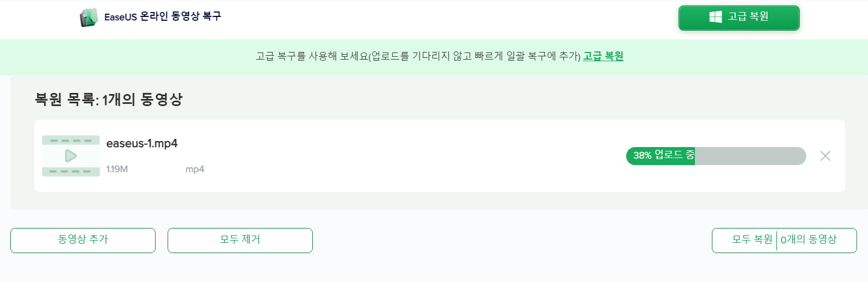Click the EaseUS 온라인 동영상 복구 title
The height and width of the screenshot is (281, 868).
(163, 17)
